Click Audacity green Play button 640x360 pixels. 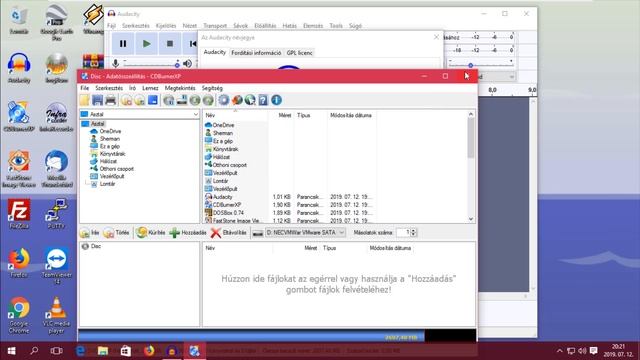click(147, 44)
